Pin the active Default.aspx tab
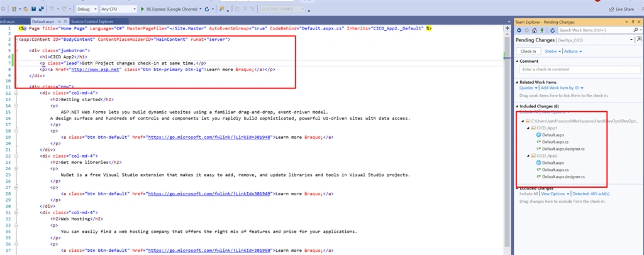Image resolution: width=644 pixels, height=255 pixels. click(59, 21)
